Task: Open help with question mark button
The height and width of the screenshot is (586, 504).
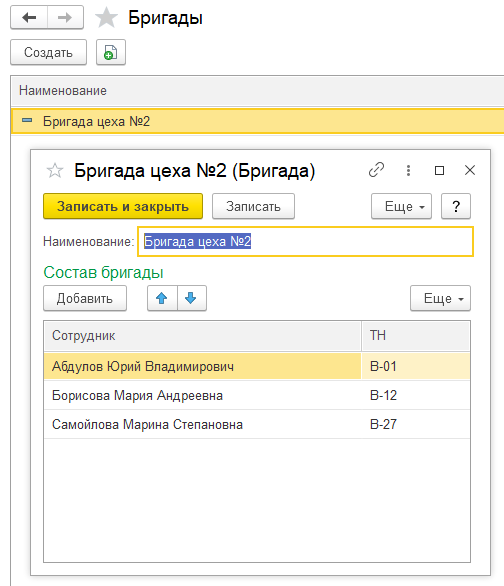Action: (456, 206)
